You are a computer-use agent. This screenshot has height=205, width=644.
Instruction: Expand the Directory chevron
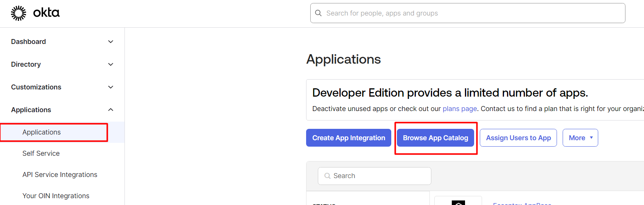point(111,64)
